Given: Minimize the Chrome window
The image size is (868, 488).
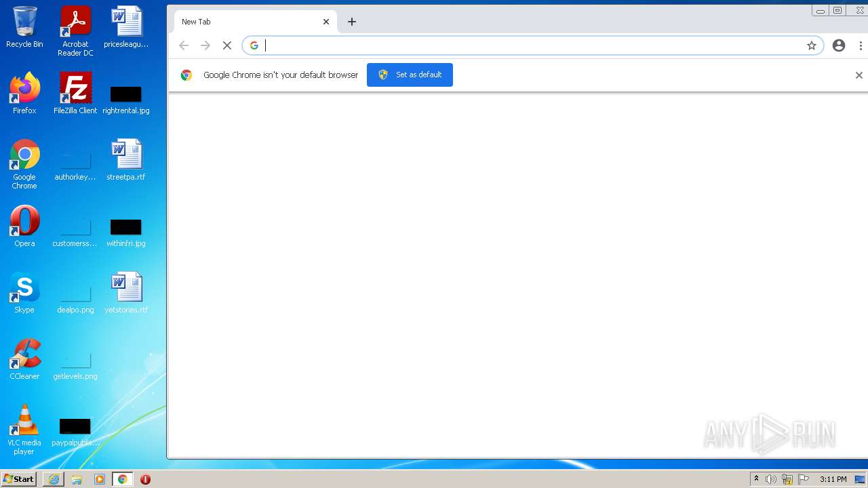Looking at the screenshot, I should [x=821, y=10].
